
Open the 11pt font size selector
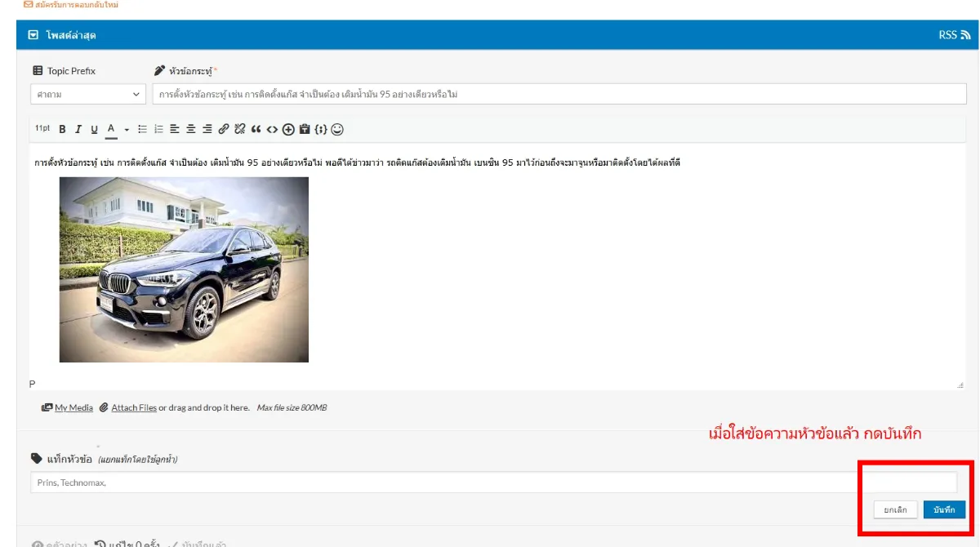click(42, 129)
